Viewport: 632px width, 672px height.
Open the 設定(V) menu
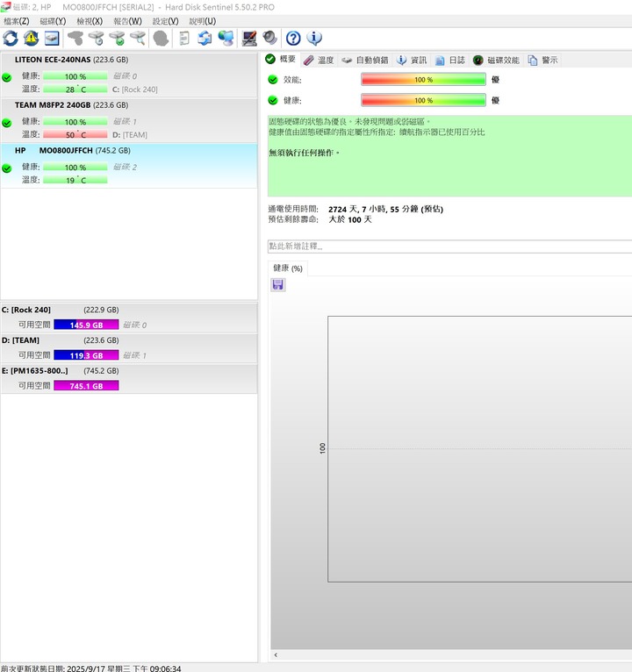pos(165,21)
